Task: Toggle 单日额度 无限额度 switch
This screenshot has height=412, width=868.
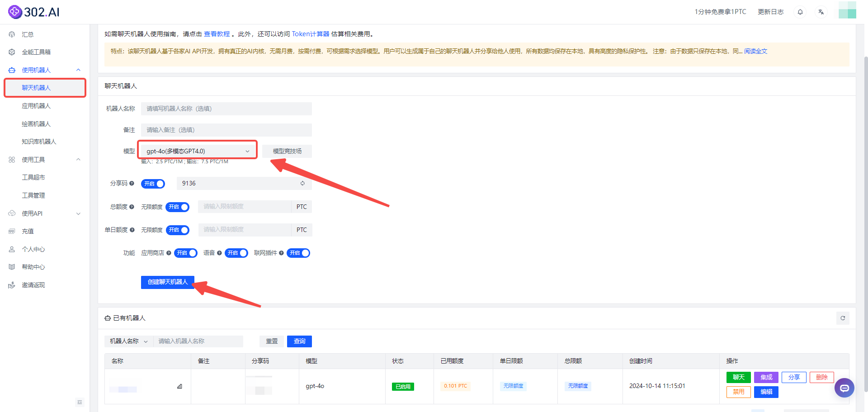Action: (x=177, y=230)
